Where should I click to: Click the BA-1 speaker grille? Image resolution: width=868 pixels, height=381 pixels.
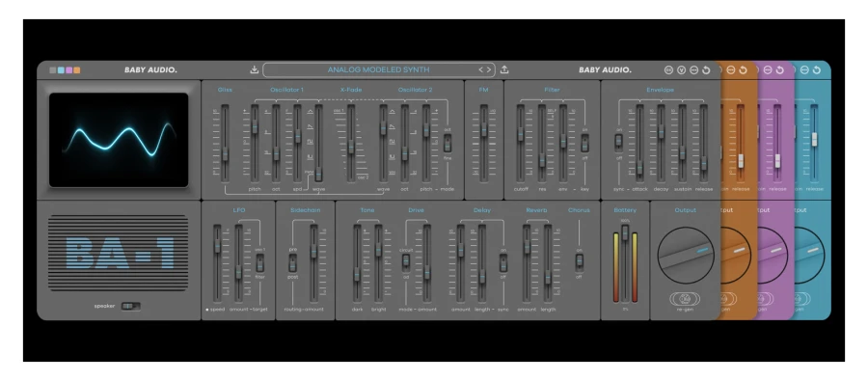click(118, 253)
